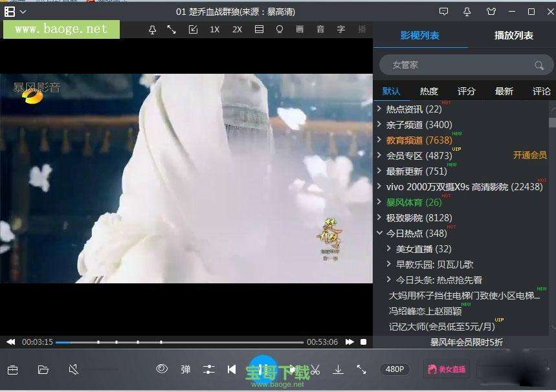The height and width of the screenshot is (392, 556).
Task: Expand the 热点资讯 (22) category
Action: (x=379, y=109)
